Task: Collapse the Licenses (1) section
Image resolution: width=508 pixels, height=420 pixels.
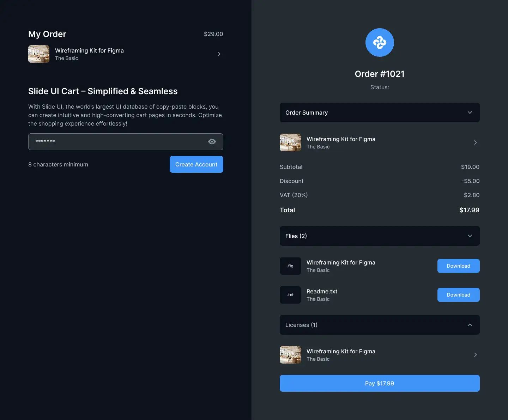Action: pyautogui.click(x=380, y=325)
